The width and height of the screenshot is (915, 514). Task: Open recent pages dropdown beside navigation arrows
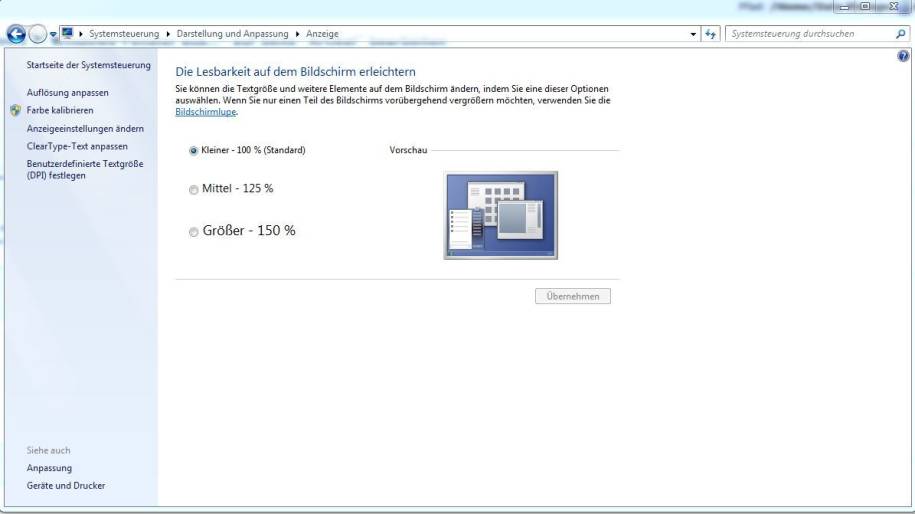pyautogui.click(x=53, y=35)
